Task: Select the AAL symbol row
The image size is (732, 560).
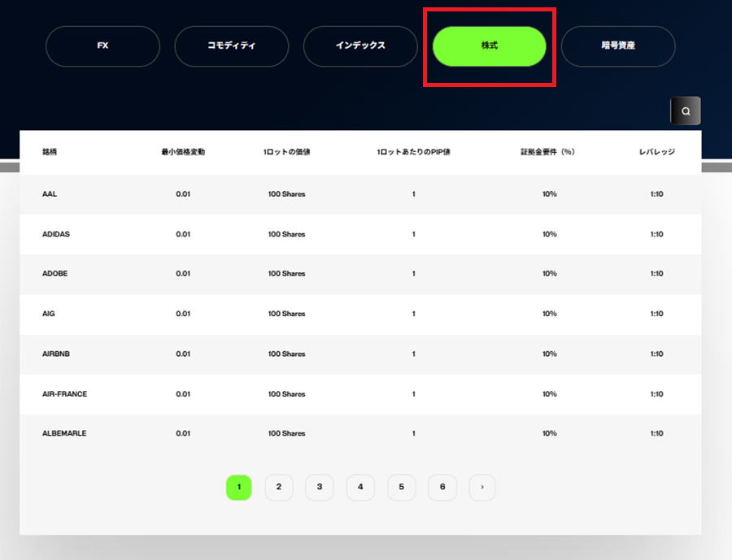Action: tap(360, 194)
